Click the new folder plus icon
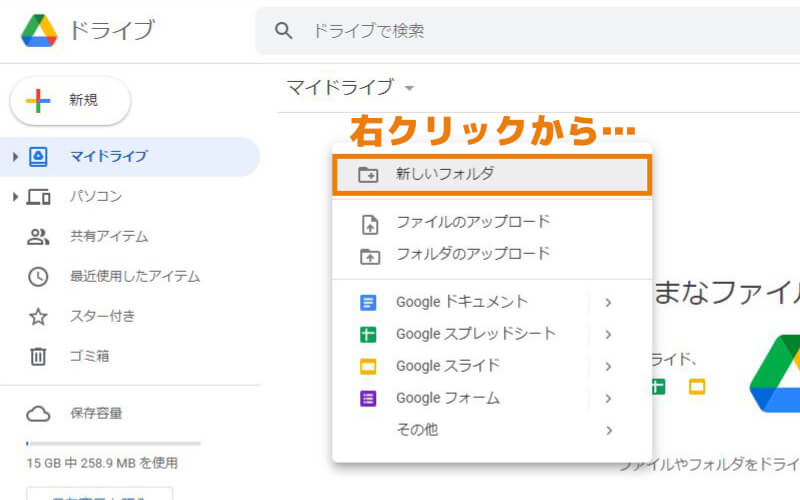 [x=368, y=174]
